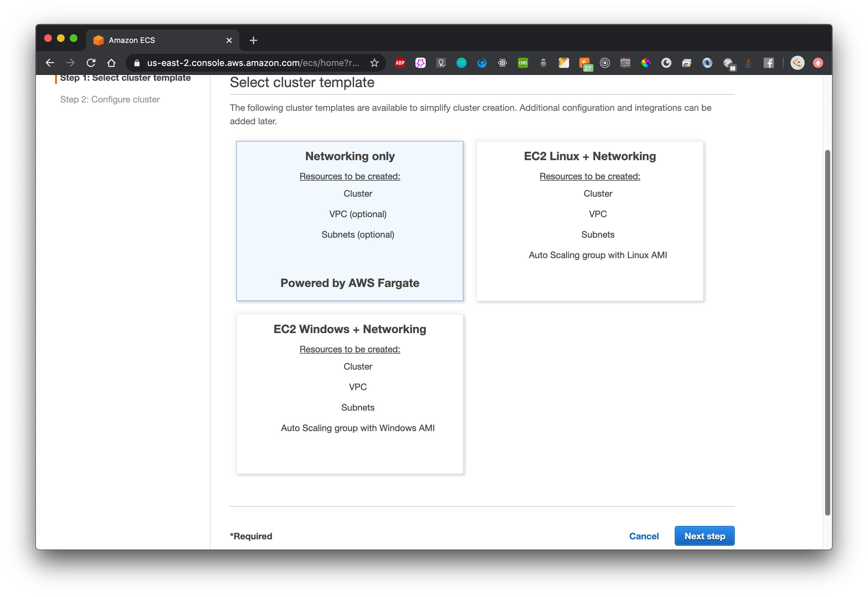Close the Amazon ECS tab
The height and width of the screenshot is (597, 868).
[x=229, y=40]
